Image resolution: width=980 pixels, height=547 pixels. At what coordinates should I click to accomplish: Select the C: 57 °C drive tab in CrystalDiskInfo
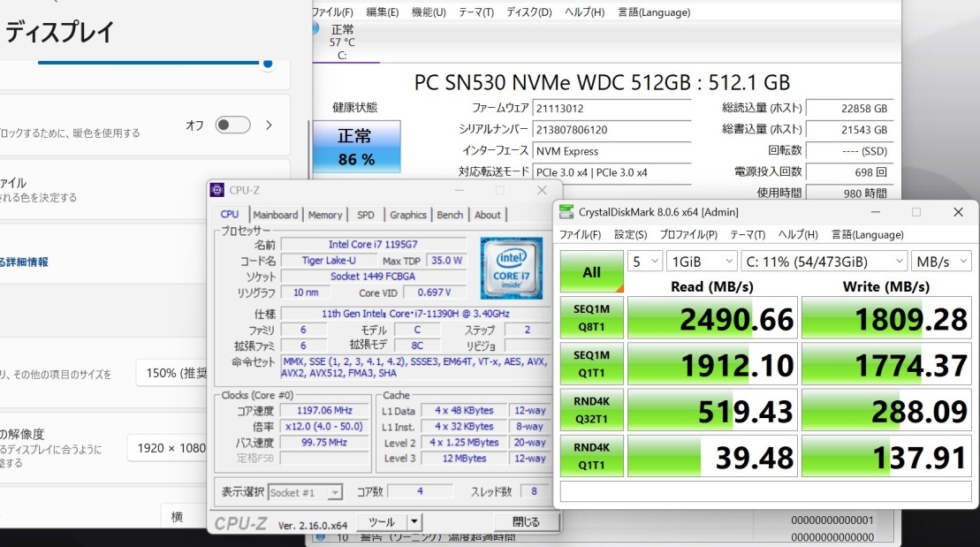pos(342,42)
